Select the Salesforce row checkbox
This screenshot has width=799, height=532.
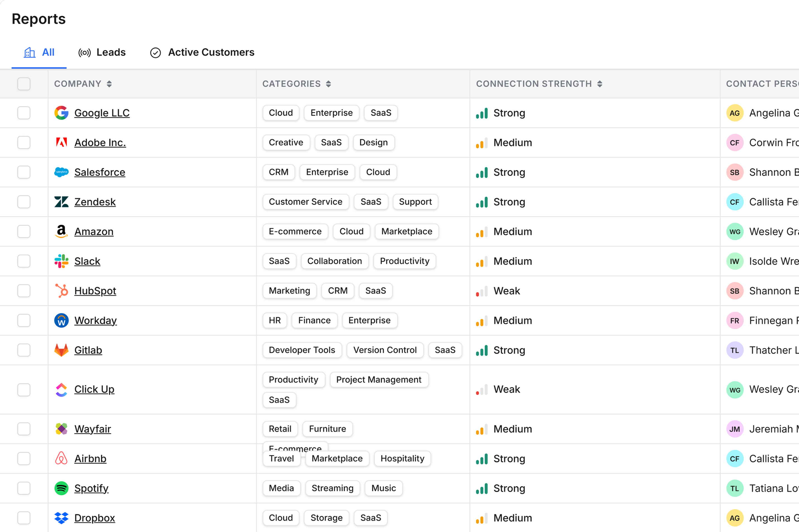[24, 172]
